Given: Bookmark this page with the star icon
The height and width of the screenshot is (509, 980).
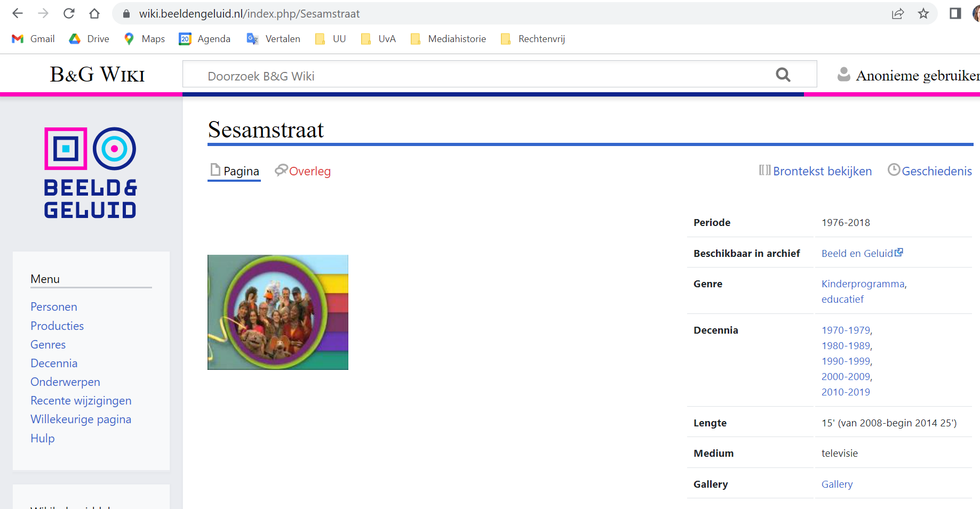Looking at the screenshot, I should tap(923, 13).
